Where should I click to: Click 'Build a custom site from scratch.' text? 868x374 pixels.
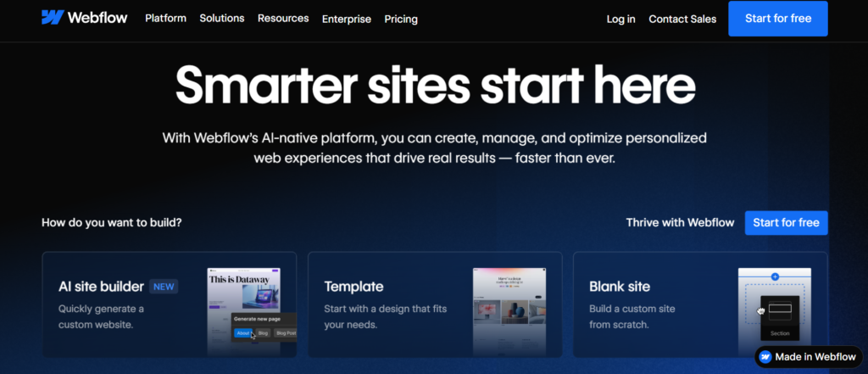point(632,316)
